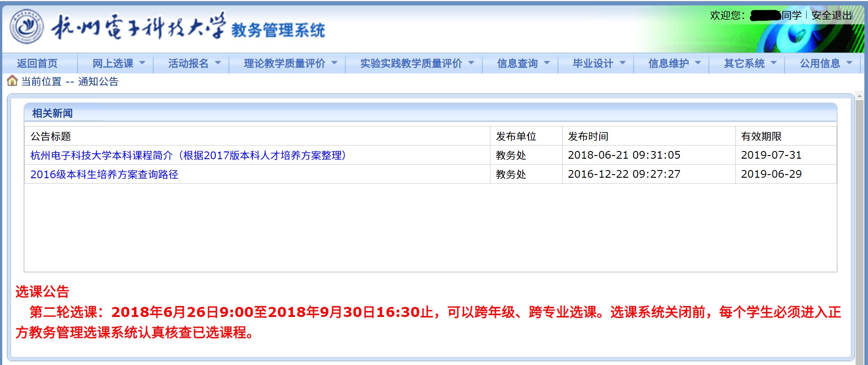Expand the 实验实践教学质量评价 dropdown arrow
The width and height of the screenshot is (868, 365).
pyautogui.click(x=471, y=63)
